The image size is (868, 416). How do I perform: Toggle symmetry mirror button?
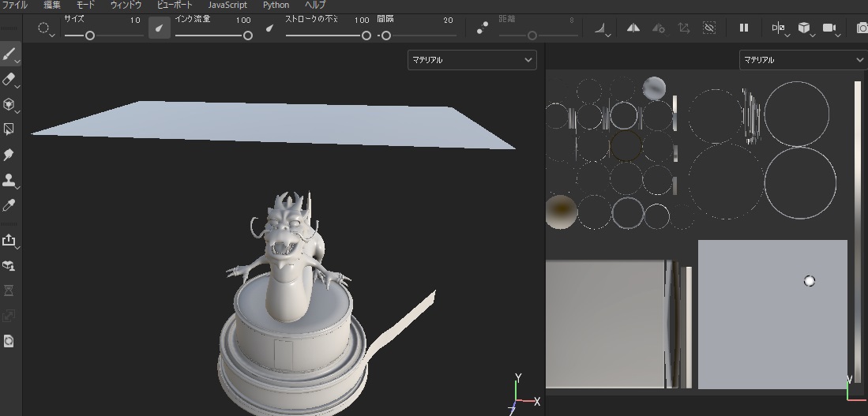coord(633,28)
